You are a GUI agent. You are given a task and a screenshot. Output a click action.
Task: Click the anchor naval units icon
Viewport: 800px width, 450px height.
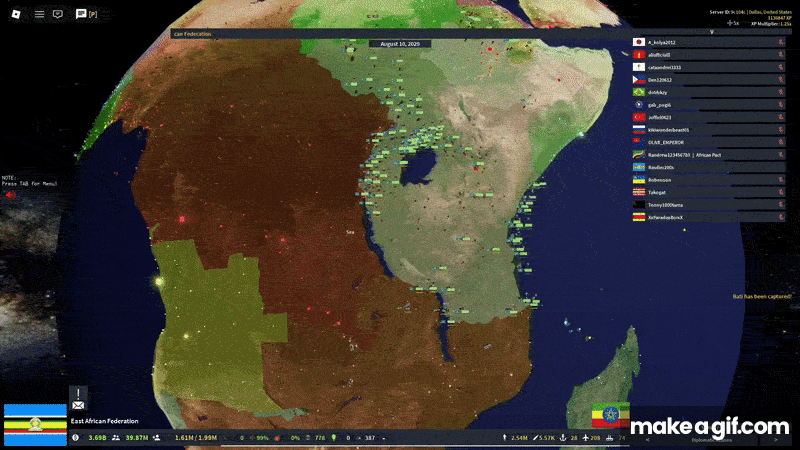(x=563, y=437)
